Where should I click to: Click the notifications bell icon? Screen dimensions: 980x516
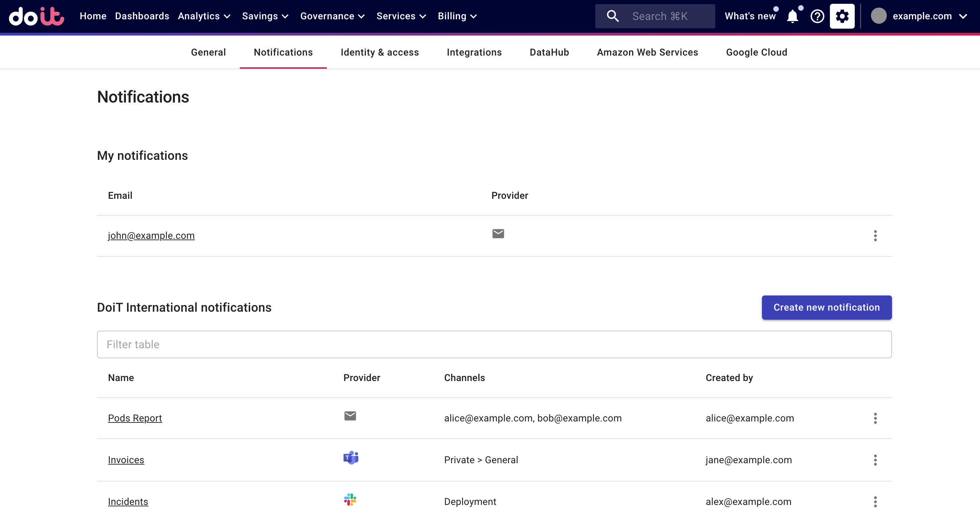coord(794,16)
